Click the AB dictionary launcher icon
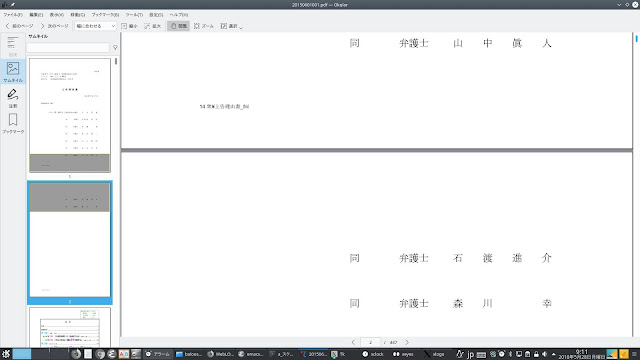Screen dimensions: 640x360 click(124, 354)
